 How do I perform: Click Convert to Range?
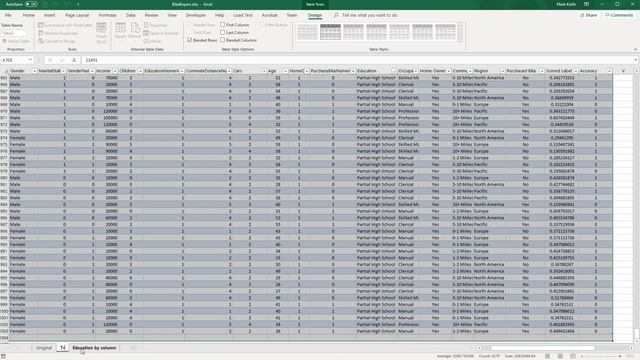pyautogui.click(x=57, y=41)
